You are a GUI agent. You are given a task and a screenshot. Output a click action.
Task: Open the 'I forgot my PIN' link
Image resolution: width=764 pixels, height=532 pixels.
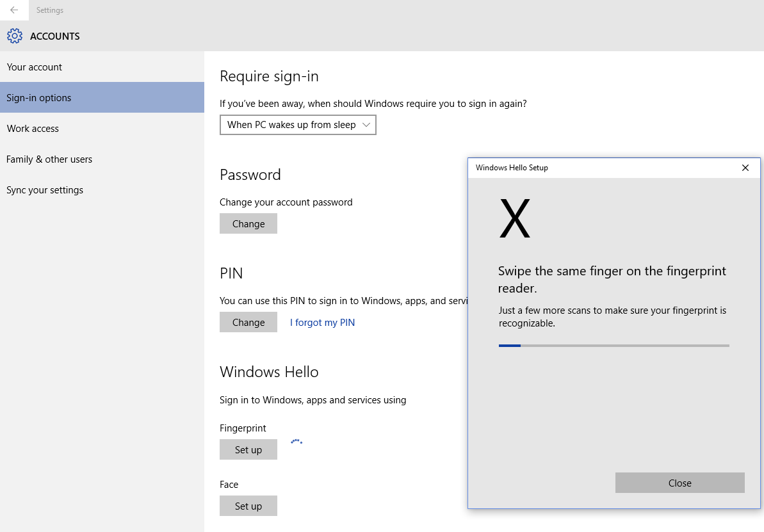click(x=323, y=322)
